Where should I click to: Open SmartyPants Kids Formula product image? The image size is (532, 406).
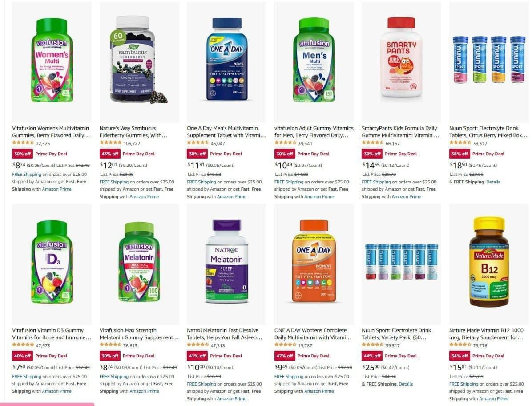click(401, 62)
